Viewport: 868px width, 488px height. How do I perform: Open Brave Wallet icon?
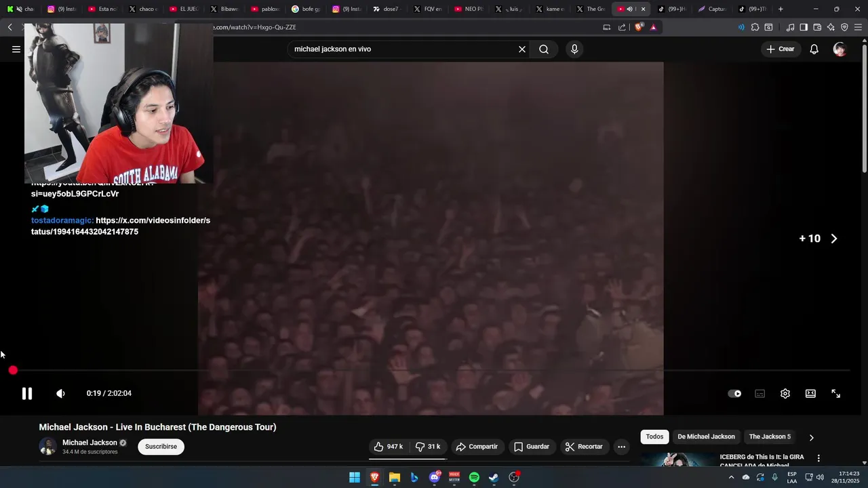point(817,27)
